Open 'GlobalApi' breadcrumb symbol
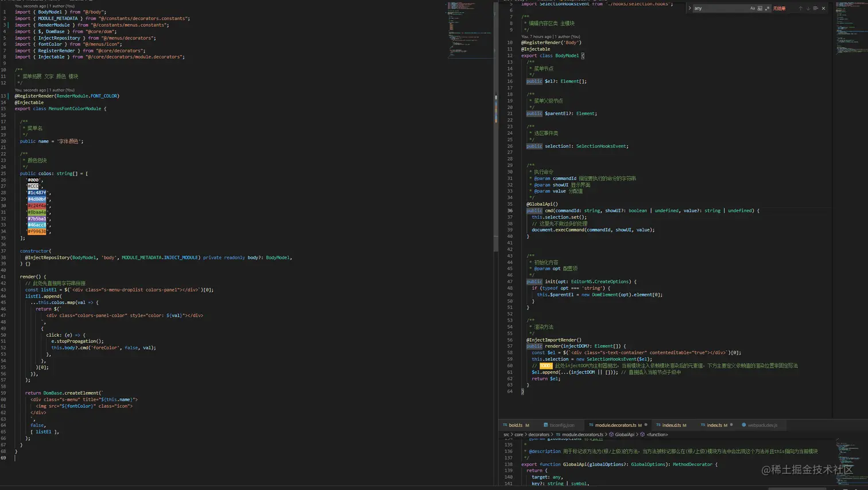Viewport: 868px width, 490px height. (x=625, y=435)
